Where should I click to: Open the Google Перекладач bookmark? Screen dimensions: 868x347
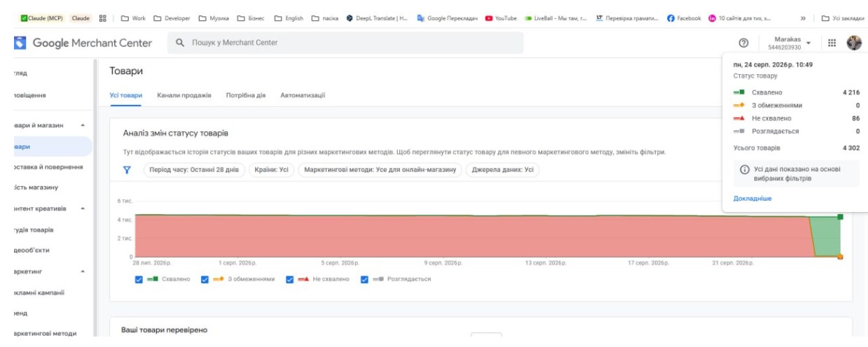447,18
